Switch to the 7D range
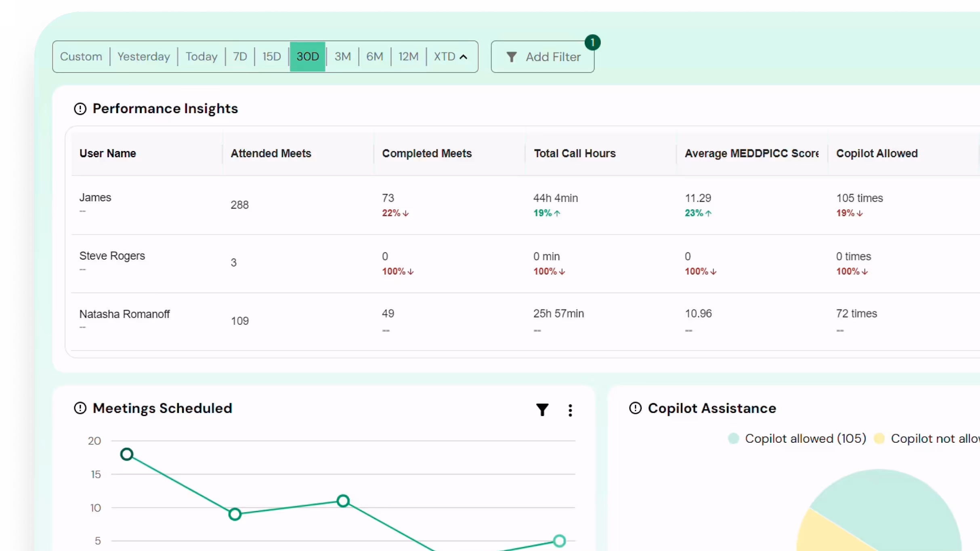This screenshot has width=980, height=551. (x=240, y=57)
